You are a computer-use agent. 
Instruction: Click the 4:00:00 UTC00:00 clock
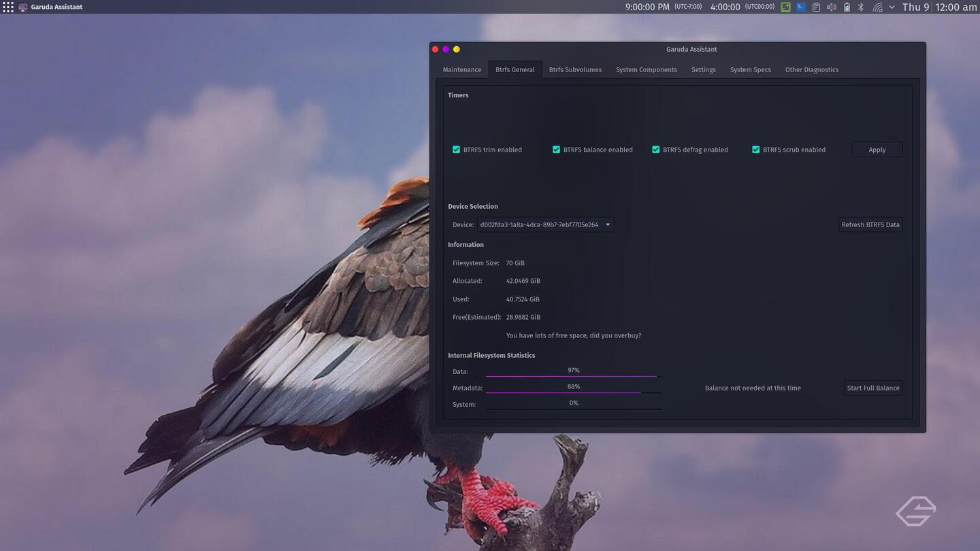742,7
